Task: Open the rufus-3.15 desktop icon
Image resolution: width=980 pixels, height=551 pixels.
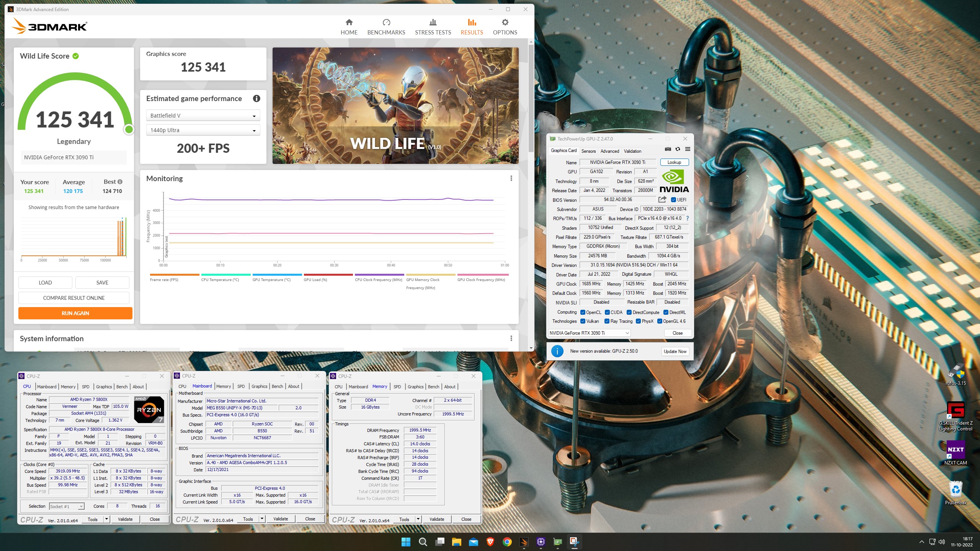Action: (955, 374)
